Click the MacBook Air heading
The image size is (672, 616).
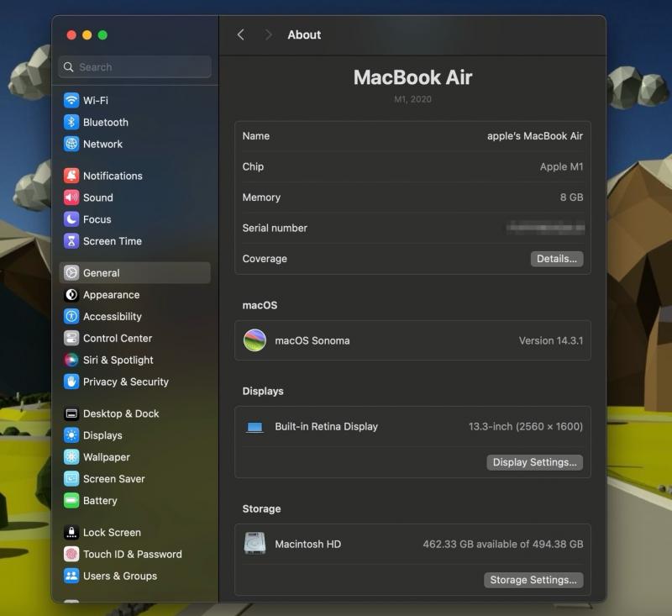pos(412,77)
